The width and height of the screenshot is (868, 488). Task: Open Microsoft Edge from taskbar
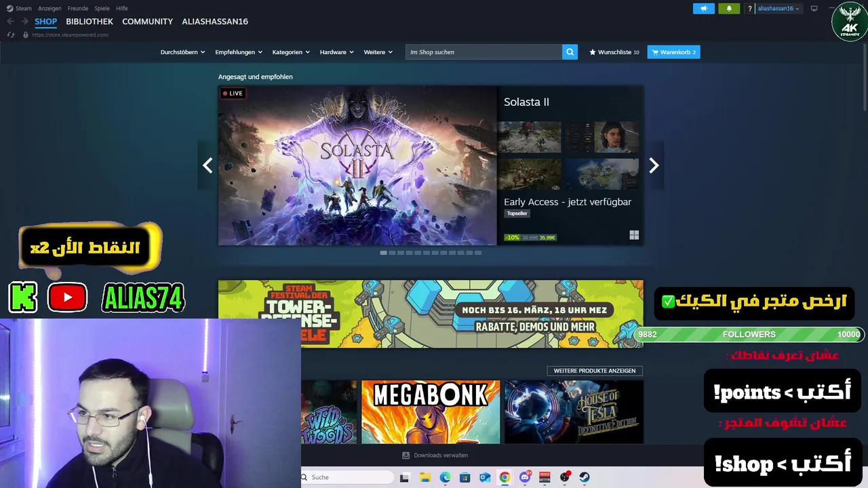point(445,477)
